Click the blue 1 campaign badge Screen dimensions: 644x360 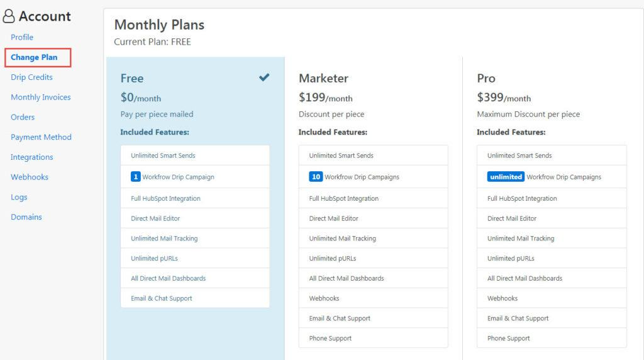[x=136, y=177]
